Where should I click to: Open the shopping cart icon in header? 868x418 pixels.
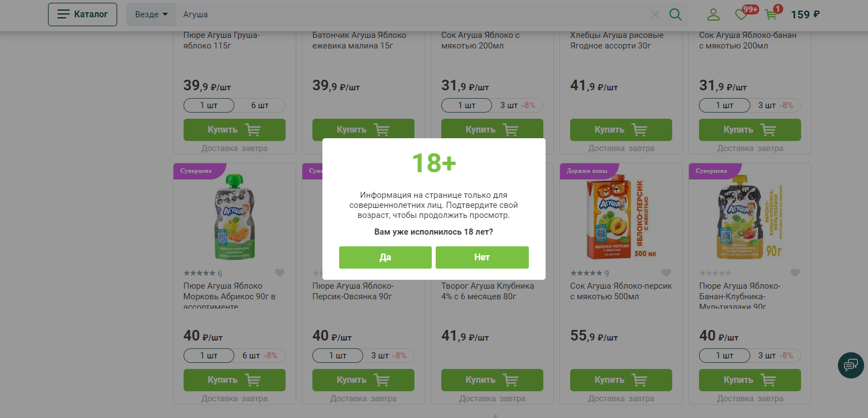pyautogui.click(x=771, y=14)
